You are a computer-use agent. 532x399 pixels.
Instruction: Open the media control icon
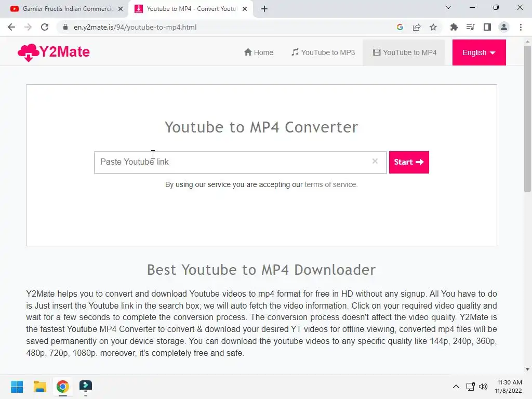(x=471, y=27)
